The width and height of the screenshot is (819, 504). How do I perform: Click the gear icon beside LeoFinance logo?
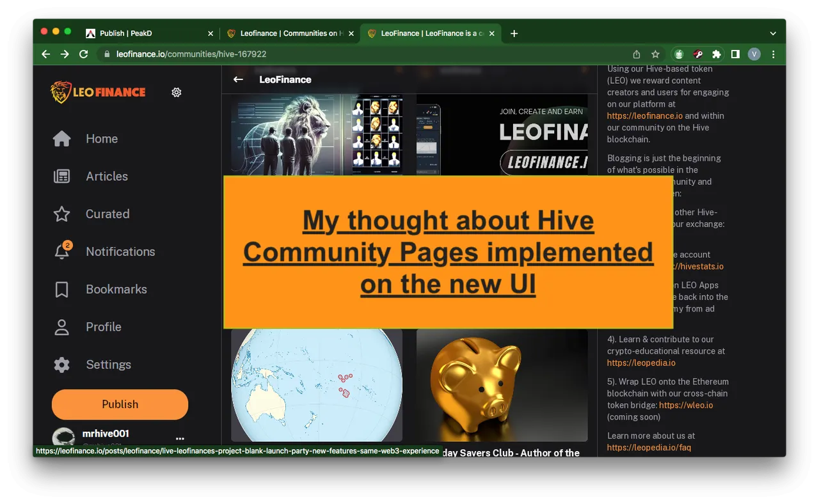pyautogui.click(x=177, y=92)
